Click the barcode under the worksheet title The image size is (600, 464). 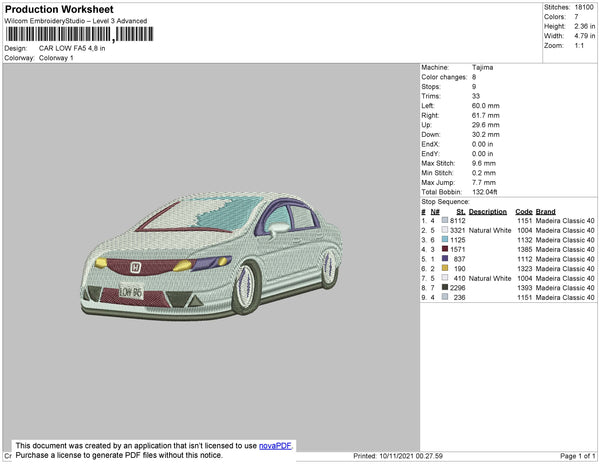click(x=60, y=34)
